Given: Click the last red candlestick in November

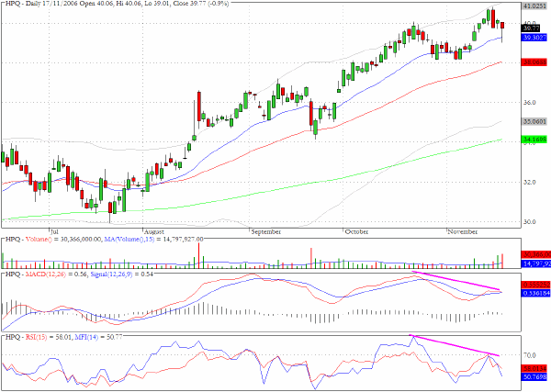Looking at the screenshot, I should click(502, 26).
